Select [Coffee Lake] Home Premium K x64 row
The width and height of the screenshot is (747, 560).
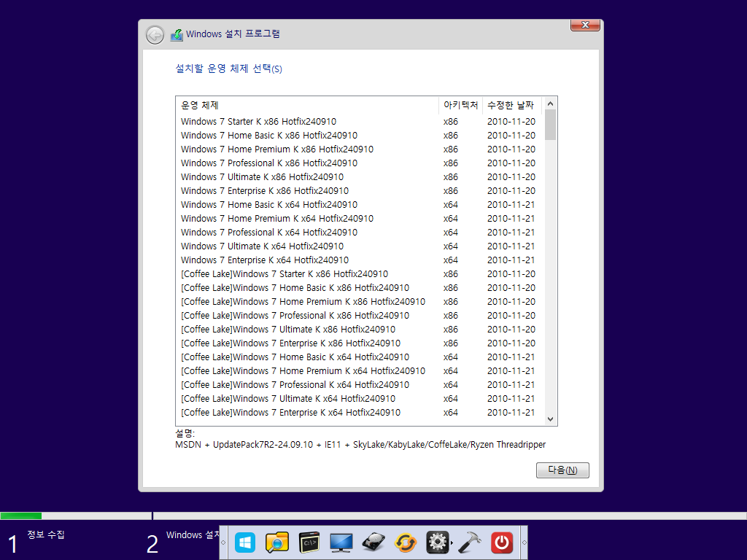pyautogui.click(x=360, y=370)
